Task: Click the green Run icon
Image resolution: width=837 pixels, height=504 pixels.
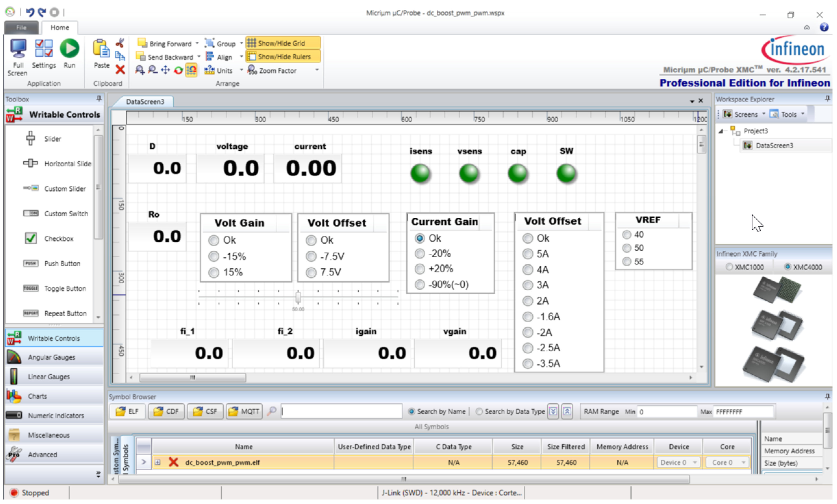Action: coord(69,48)
